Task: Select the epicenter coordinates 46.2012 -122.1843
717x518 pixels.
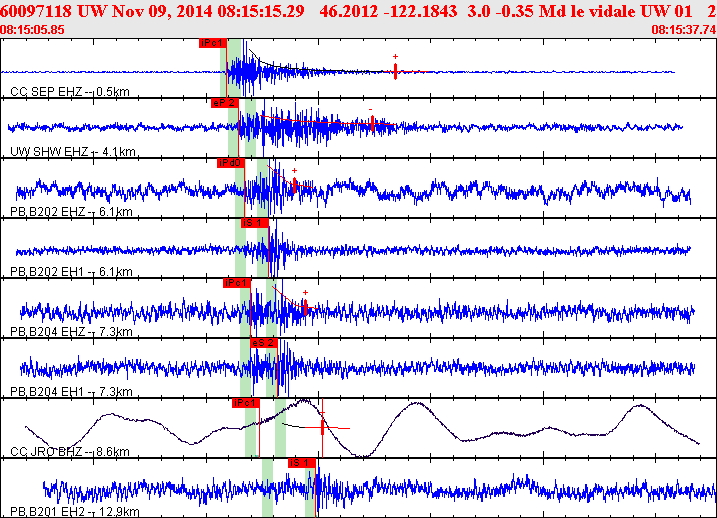Action: point(388,11)
